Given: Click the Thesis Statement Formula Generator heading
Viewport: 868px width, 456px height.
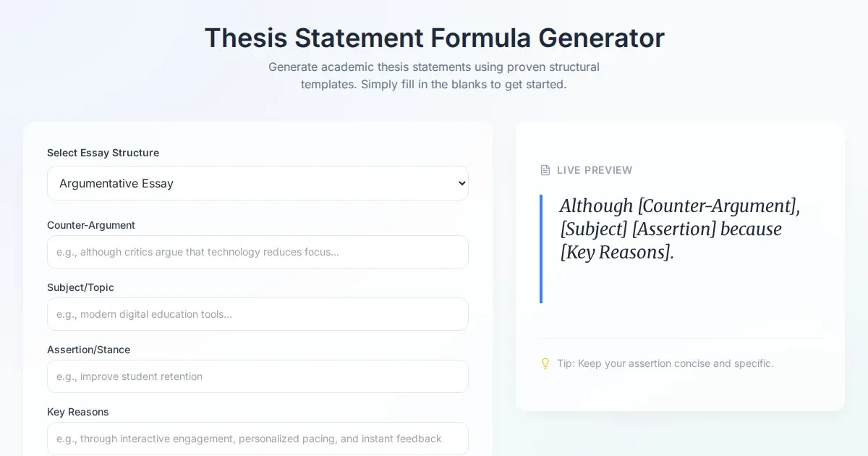Looking at the screenshot, I should [x=434, y=38].
